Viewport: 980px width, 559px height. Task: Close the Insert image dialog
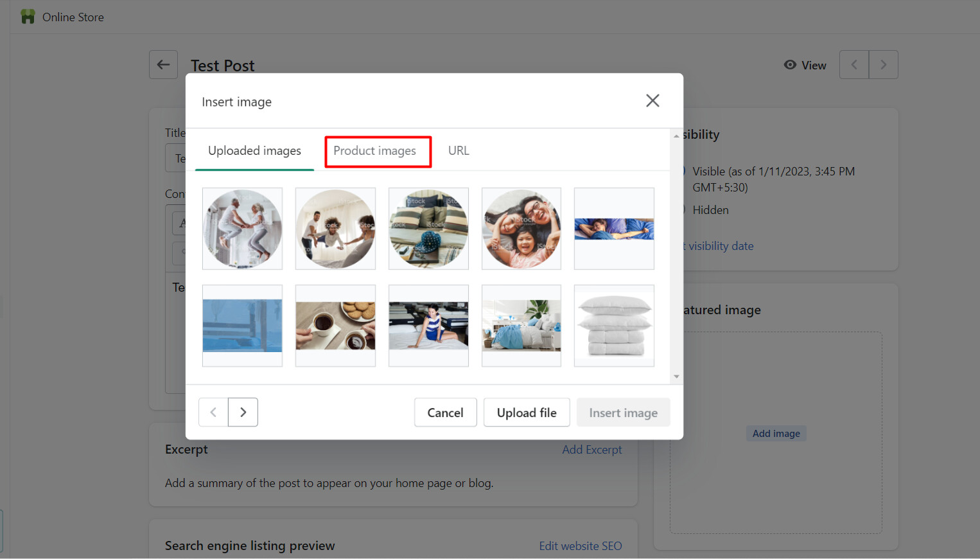652,101
